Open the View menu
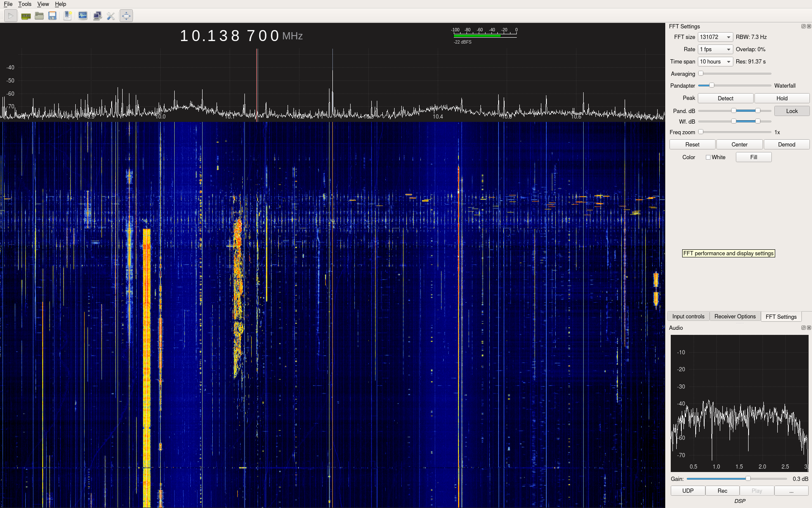The width and height of the screenshot is (812, 508). [43, 4]
